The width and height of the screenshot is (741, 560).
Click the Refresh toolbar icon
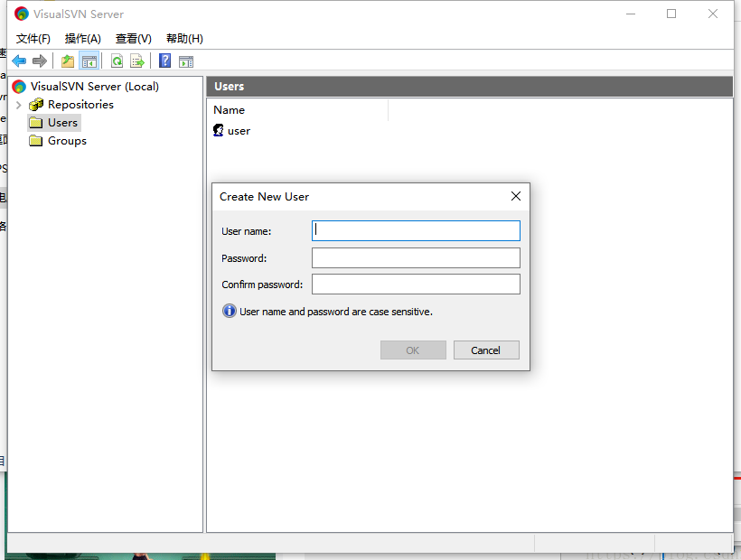pyautogui.click(x=117, y=61)
